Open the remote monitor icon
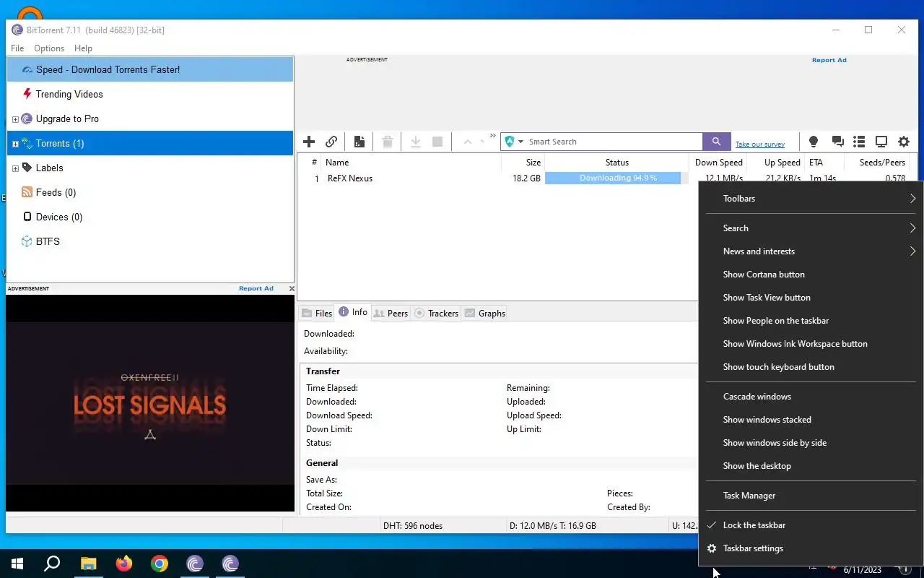This screenshot has width=924, height=578. pos(881,142)
